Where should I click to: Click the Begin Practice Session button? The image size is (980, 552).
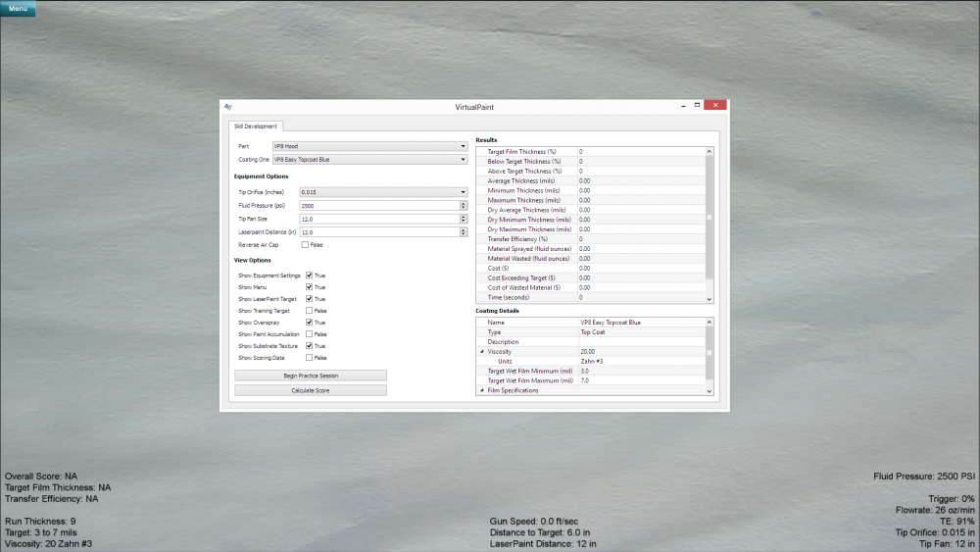(x=311, y=376)
